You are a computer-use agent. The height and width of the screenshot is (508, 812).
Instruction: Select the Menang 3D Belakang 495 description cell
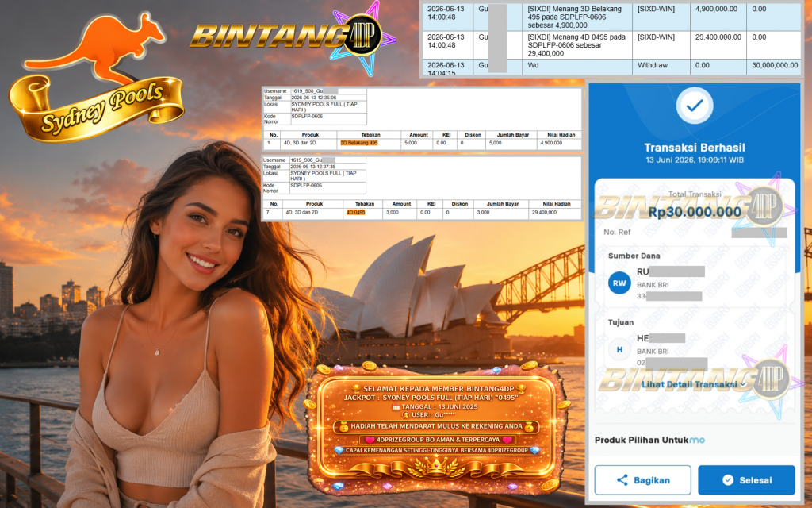click(x=577, y=17)
